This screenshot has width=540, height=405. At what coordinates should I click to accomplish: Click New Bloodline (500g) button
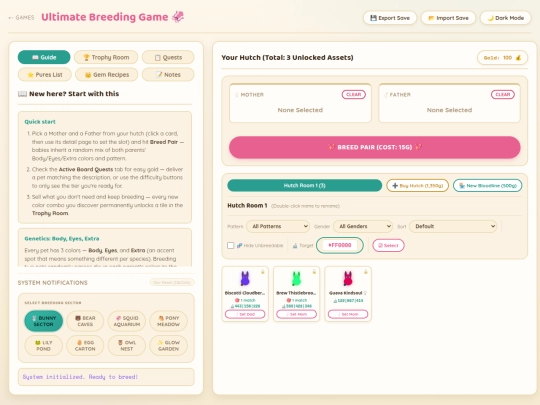[x=487, y=185]
